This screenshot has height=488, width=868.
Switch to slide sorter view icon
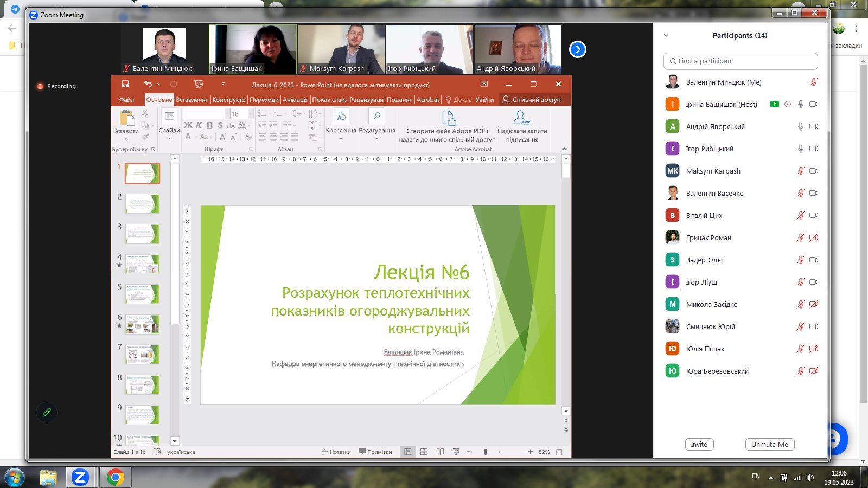click(x=424, y=452)
